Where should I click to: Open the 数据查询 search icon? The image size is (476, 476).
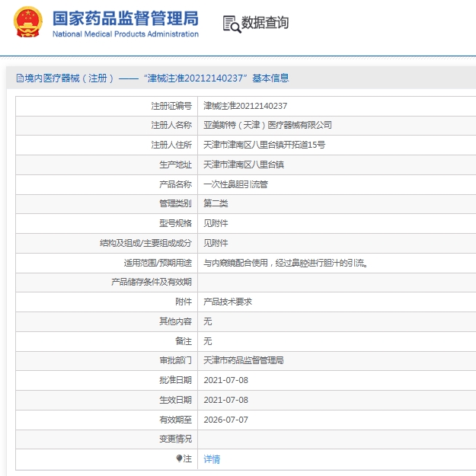(232, 24)
